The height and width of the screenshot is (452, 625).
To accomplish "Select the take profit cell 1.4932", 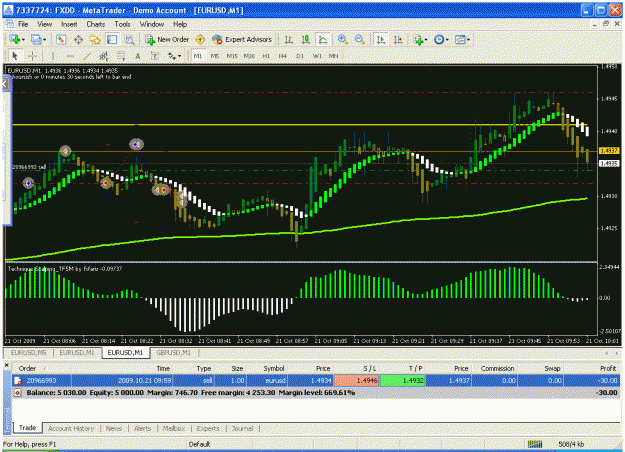I will 403,381.
